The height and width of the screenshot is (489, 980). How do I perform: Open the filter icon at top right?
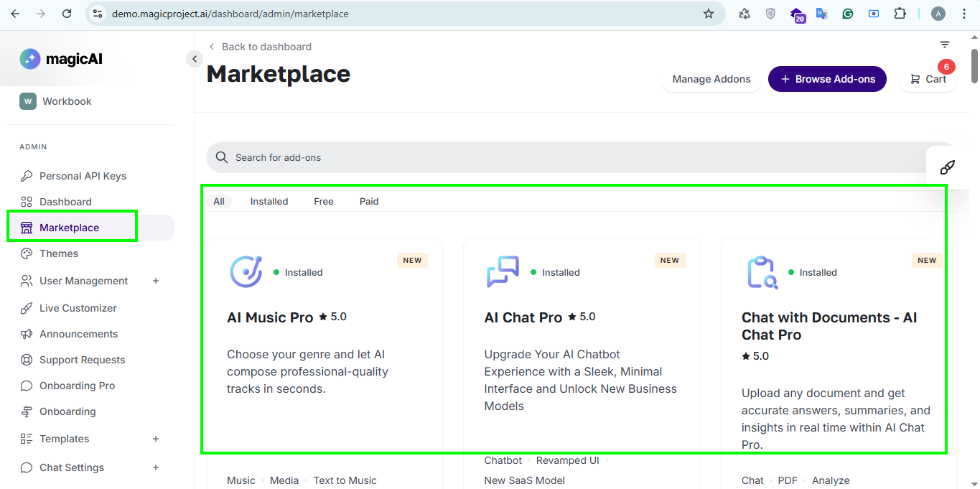pos(945,45)
